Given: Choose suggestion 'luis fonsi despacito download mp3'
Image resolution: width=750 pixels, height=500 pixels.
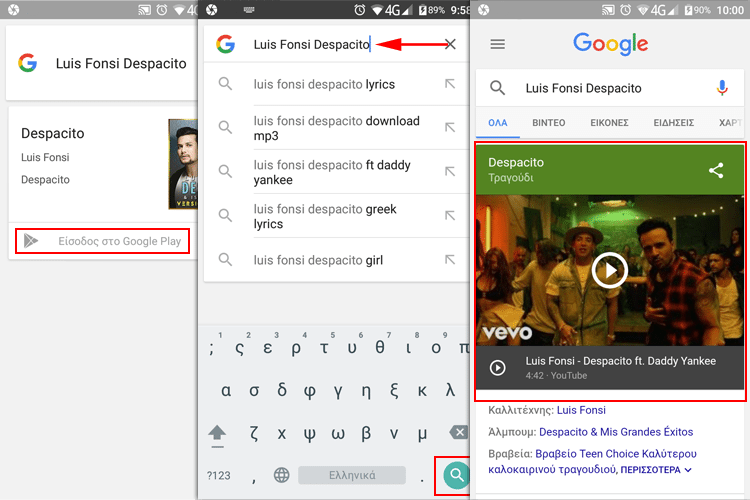Looking at the screenshot, I should click(x=336, y=128).
